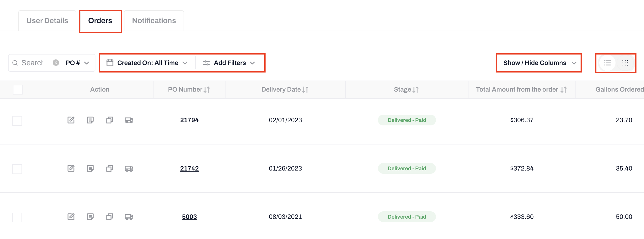Click the duplicate icon for order 5003
644x239 pixels.
110,217
